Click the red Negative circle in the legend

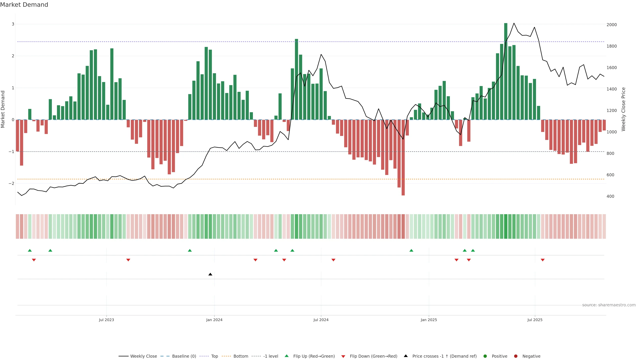coord(516,356)
